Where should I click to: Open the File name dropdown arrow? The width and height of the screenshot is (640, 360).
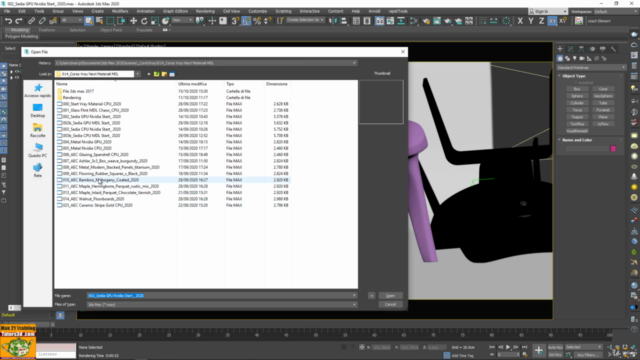tap(354, 296)
